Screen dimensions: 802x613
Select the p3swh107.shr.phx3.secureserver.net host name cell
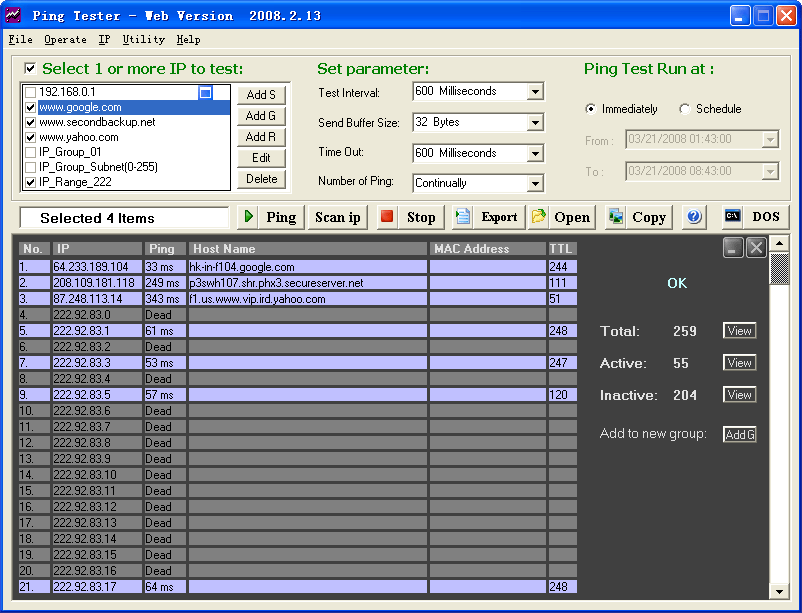tap(307, 282)
